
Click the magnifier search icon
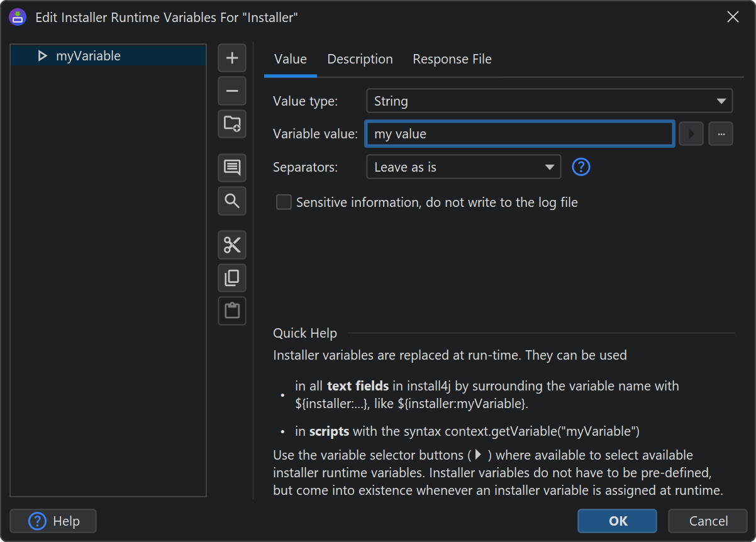[232, 201]
